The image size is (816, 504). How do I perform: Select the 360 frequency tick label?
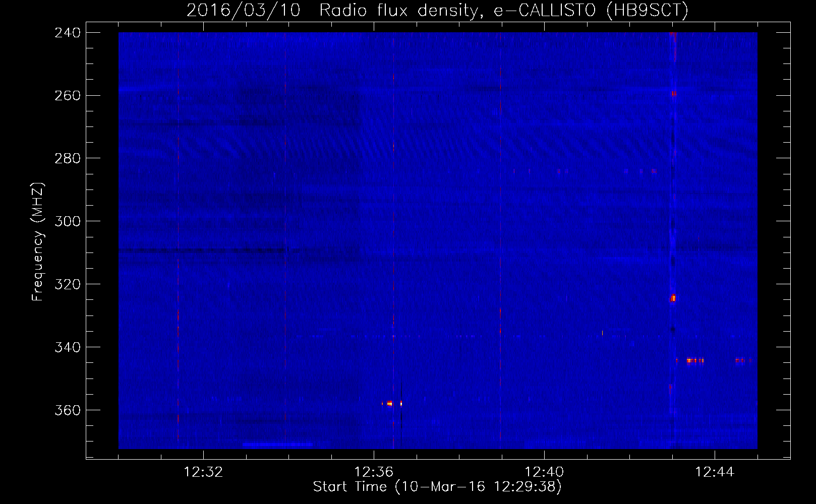[x=68, y=411]
